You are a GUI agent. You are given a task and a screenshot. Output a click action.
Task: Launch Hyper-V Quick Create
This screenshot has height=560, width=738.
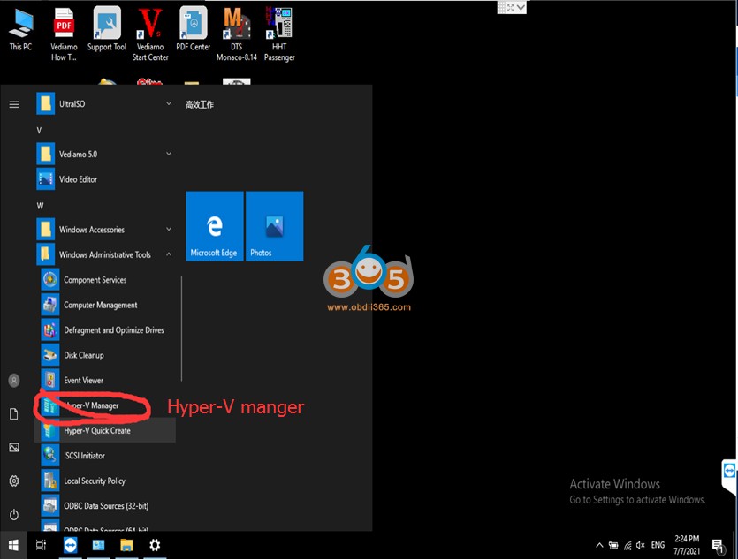click(107, 431)
